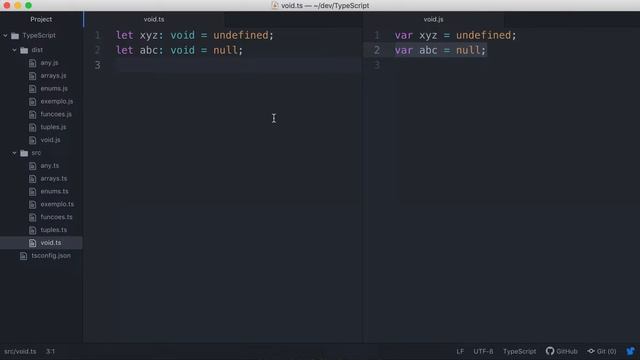Switch to the void.js editor tab
Viewport: 640px width, 360px height.
[433, 20]
